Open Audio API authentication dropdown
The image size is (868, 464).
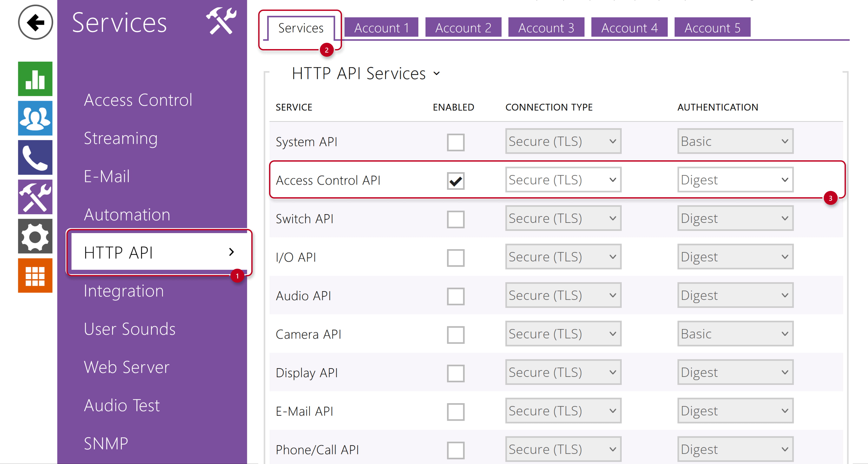(735, 295)
